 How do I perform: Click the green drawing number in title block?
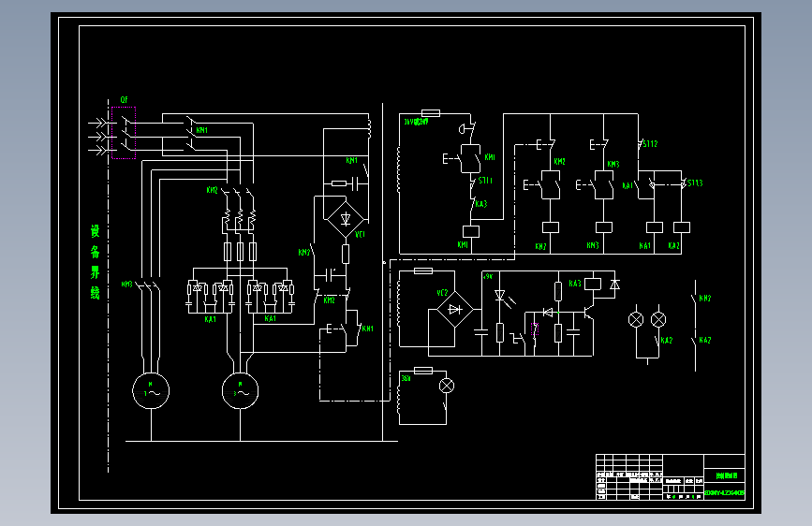tap(725, 493)
